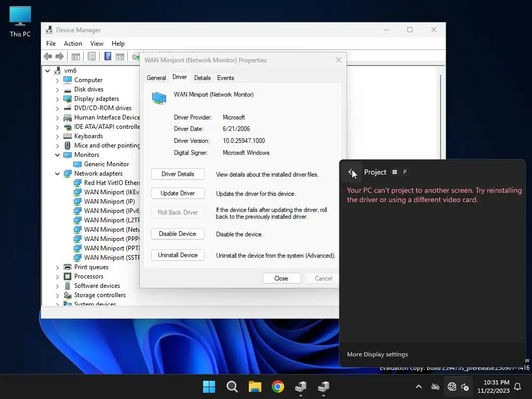Expand IDE ATA/ATAPI controllers category
This screenshot has width=532, height=399.
57,127
